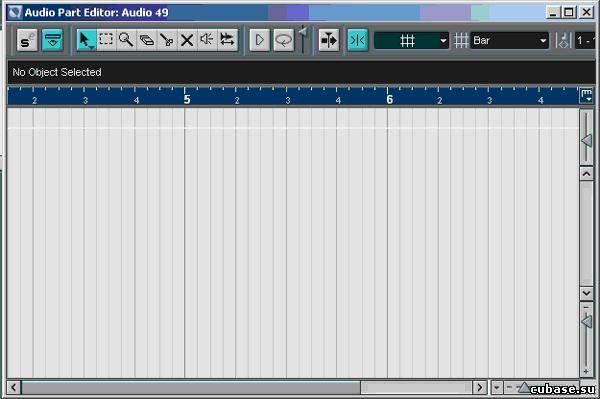Start Audition playback
Viewport: 600px width, 399px height.
[259, 40]
